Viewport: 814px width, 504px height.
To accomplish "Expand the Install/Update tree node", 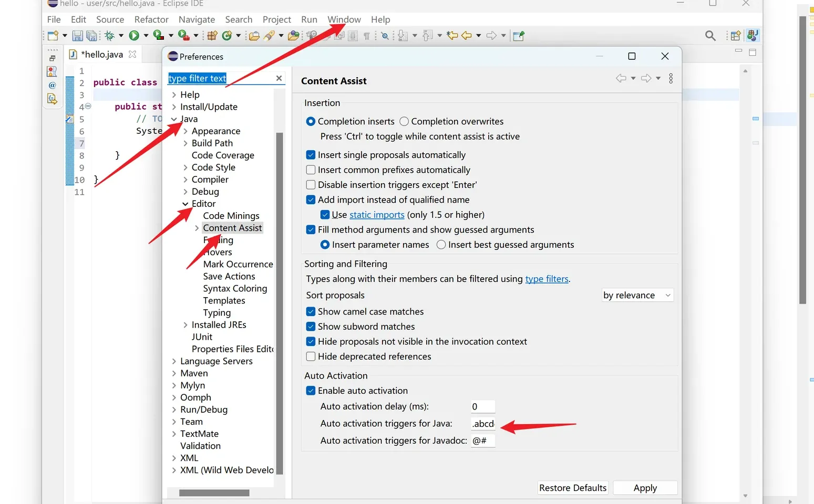I will point(174,107).
